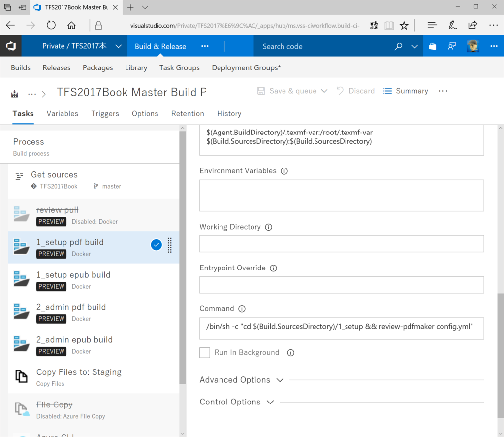Image resolution: width=504 pixels, height=437 pixels.
Task: Click the Command input field
Action: [x=342, y=329]
